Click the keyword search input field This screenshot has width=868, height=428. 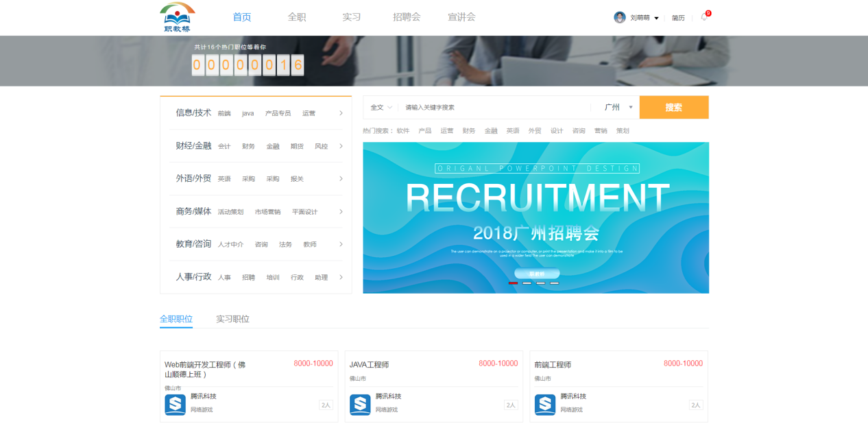point(494,108)
